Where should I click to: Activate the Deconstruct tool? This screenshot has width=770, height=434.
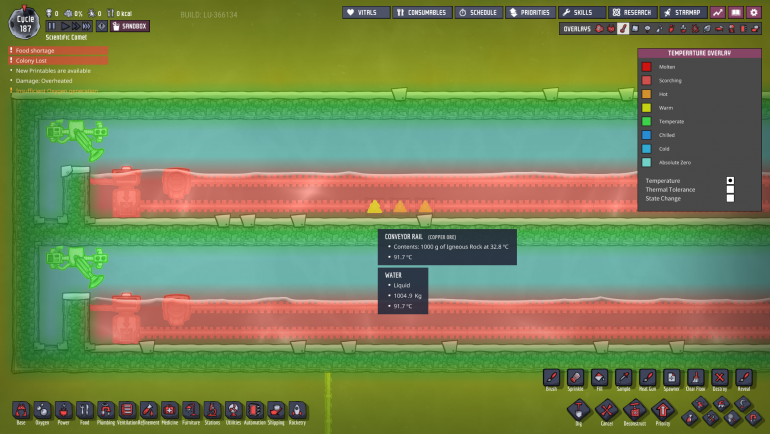[x=635, y=409]
